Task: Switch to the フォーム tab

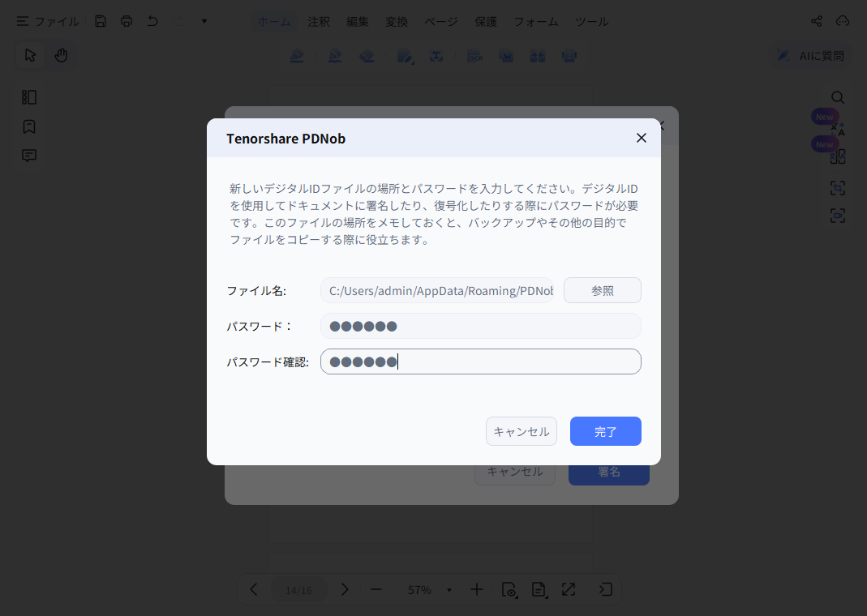Action: 536,22
